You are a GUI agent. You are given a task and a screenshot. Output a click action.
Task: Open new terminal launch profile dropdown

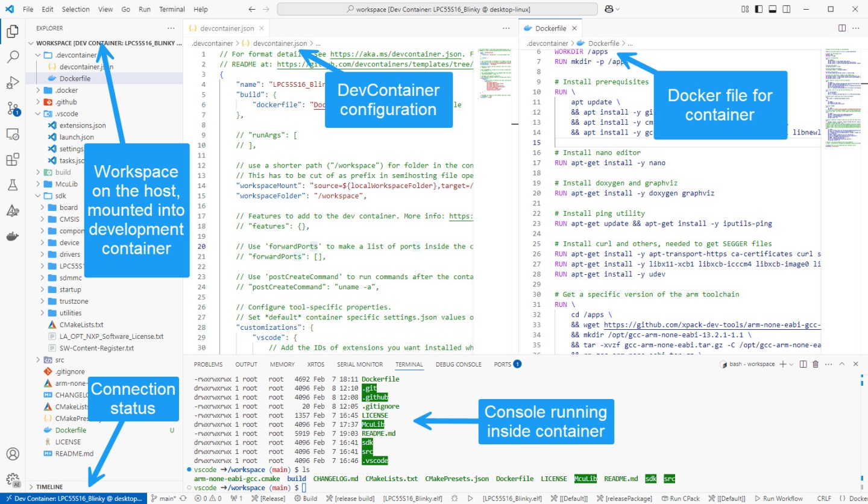click(792, 364)
